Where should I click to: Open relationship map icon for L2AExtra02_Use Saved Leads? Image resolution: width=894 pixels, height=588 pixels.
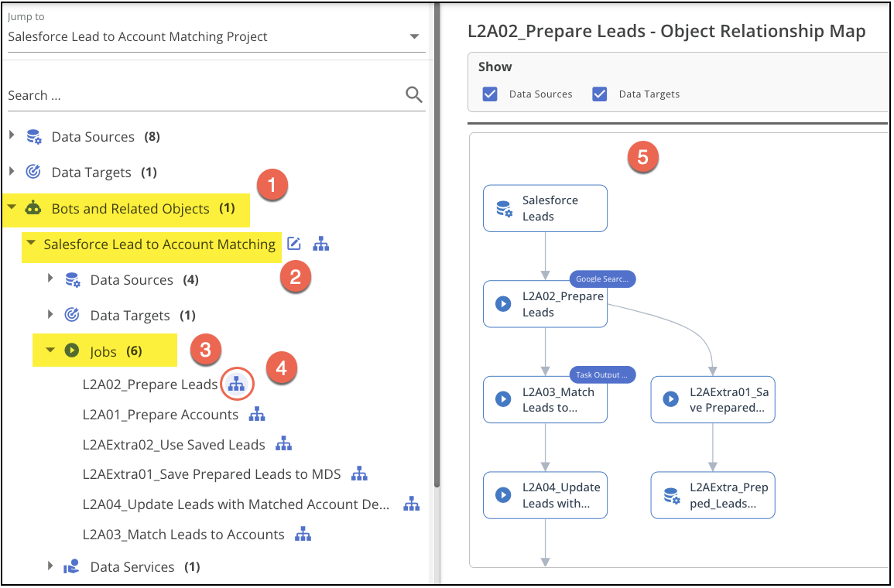(284, 444)
